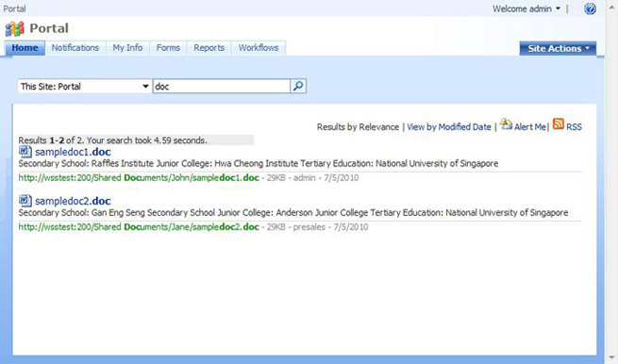Click the 29KB - presales - 7/5/2010 metadata

pos(318,227)
